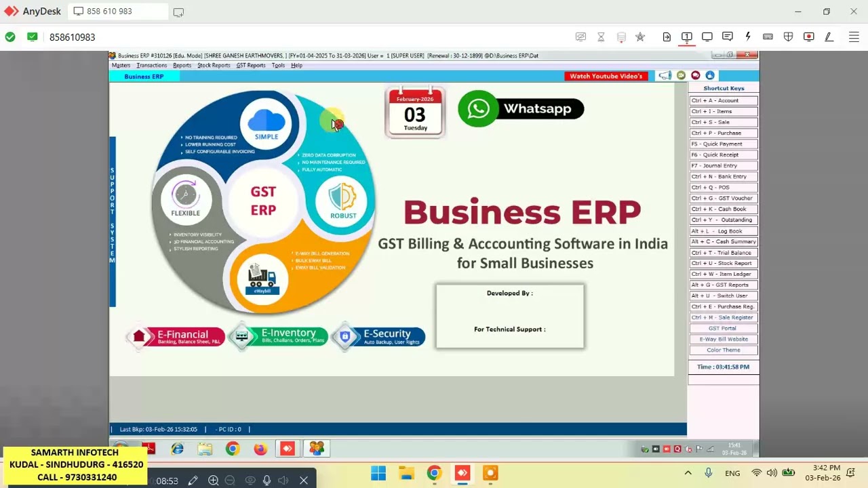Click Ctrl + U - Stock Report shortcut

click(x=724, y=263)
